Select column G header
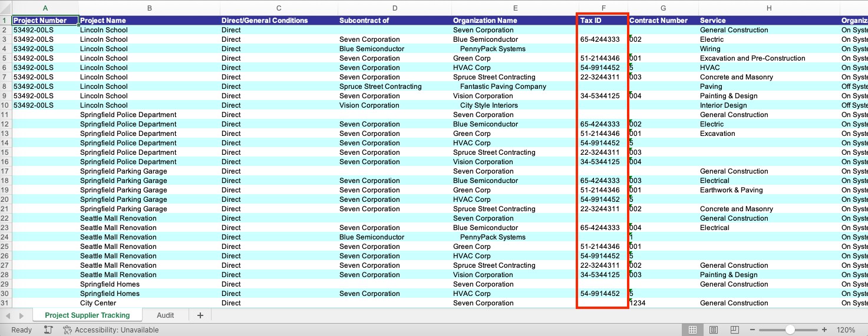The image size is (868, 336). coord(664,8)
